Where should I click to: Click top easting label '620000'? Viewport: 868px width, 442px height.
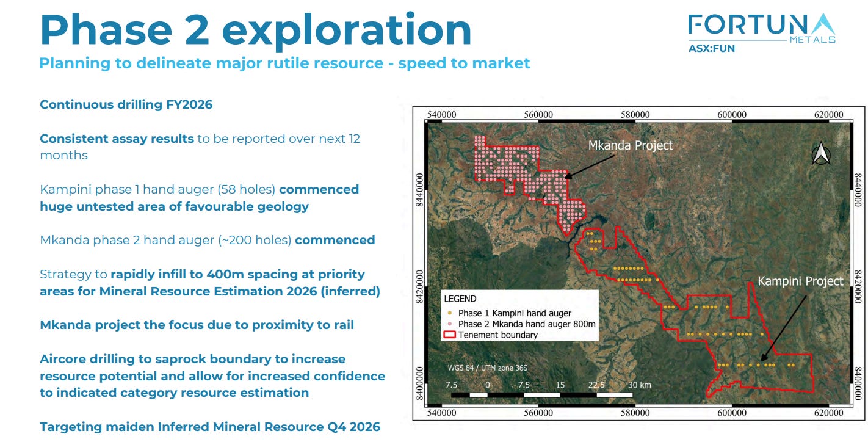829,114
